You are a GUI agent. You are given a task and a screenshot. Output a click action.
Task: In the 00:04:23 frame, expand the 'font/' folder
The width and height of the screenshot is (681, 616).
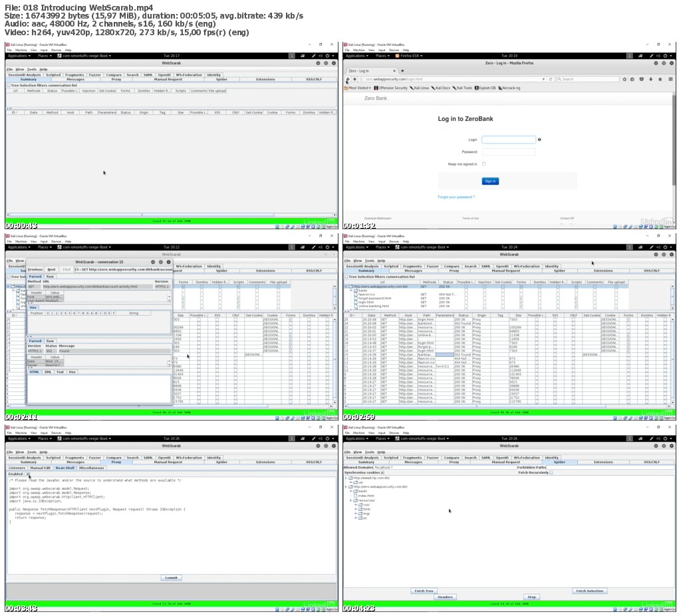pos(356,509)
